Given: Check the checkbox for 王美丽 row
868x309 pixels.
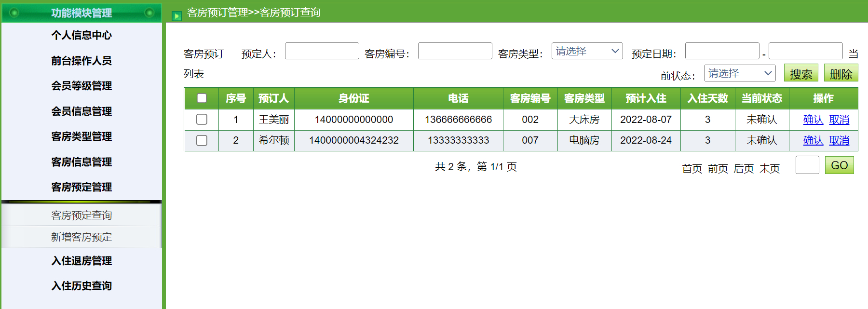Looking at the screenshot, I should [202, 120].
